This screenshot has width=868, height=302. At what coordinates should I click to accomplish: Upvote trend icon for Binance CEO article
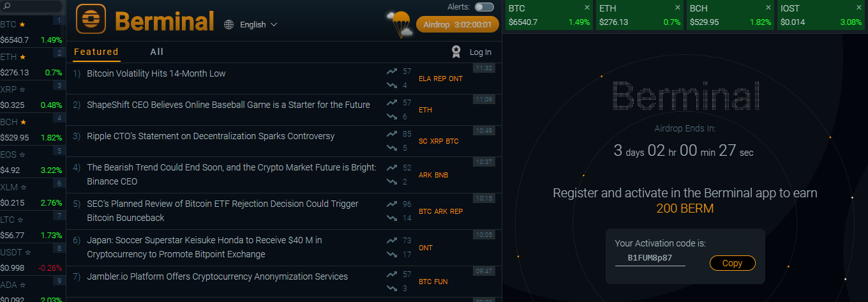click(x=392, y=168)
